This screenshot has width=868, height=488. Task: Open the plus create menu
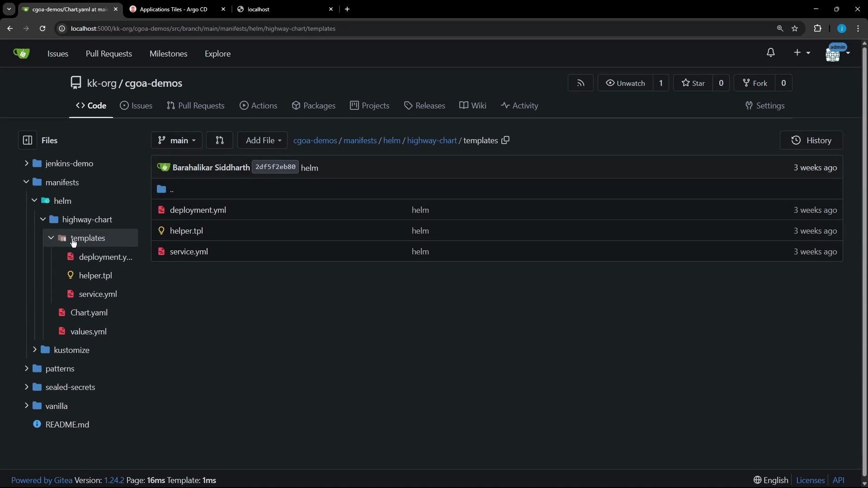tap(802, 53)
